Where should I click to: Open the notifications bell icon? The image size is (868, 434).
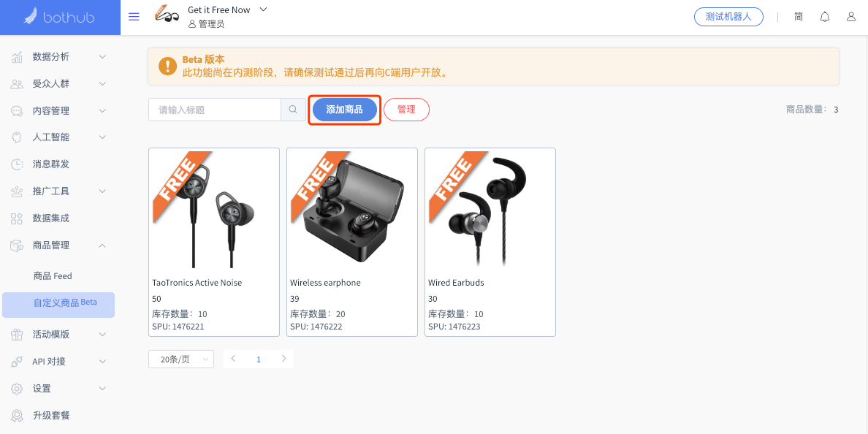tap(825, 17)
